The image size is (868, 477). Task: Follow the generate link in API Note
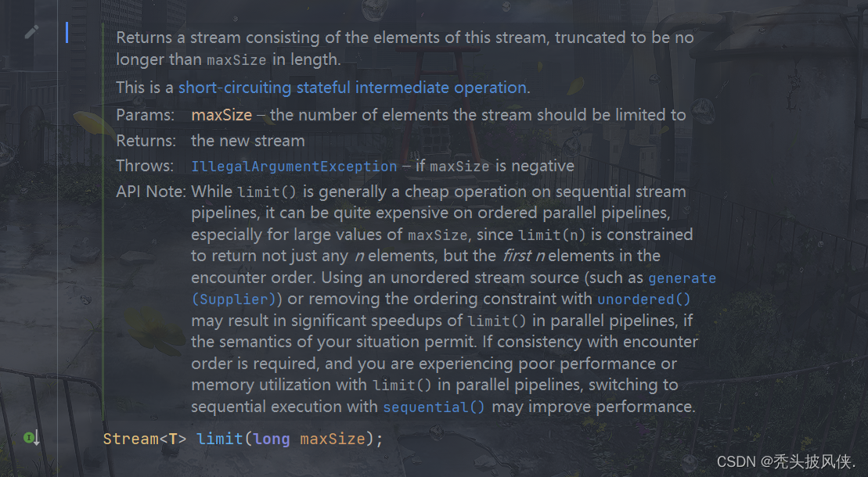click(682, 278)
